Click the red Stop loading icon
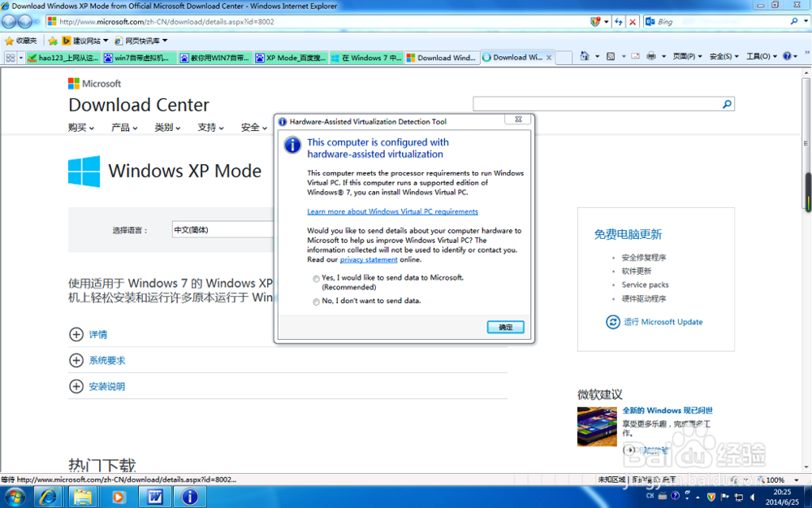 coord(633,22)
